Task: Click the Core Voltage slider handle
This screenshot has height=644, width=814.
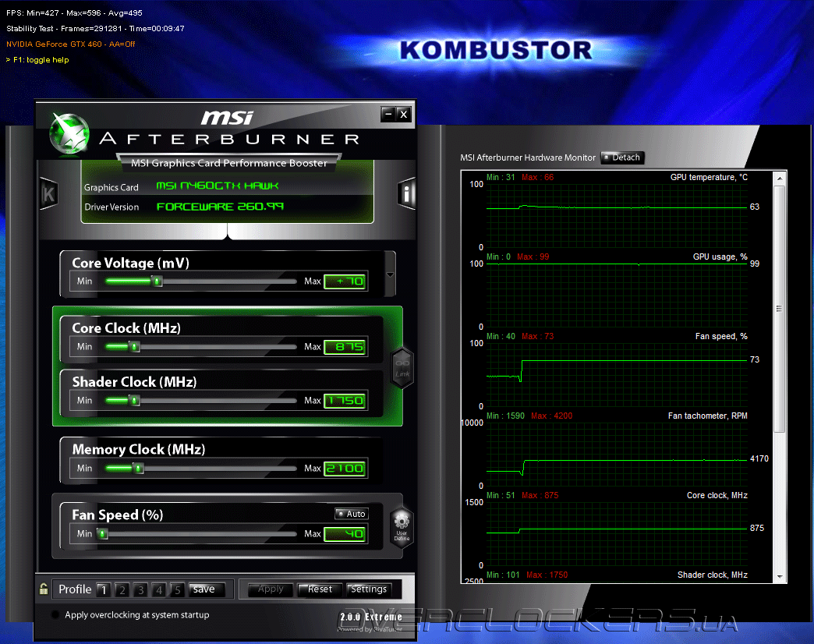Action: pos(157,281)
